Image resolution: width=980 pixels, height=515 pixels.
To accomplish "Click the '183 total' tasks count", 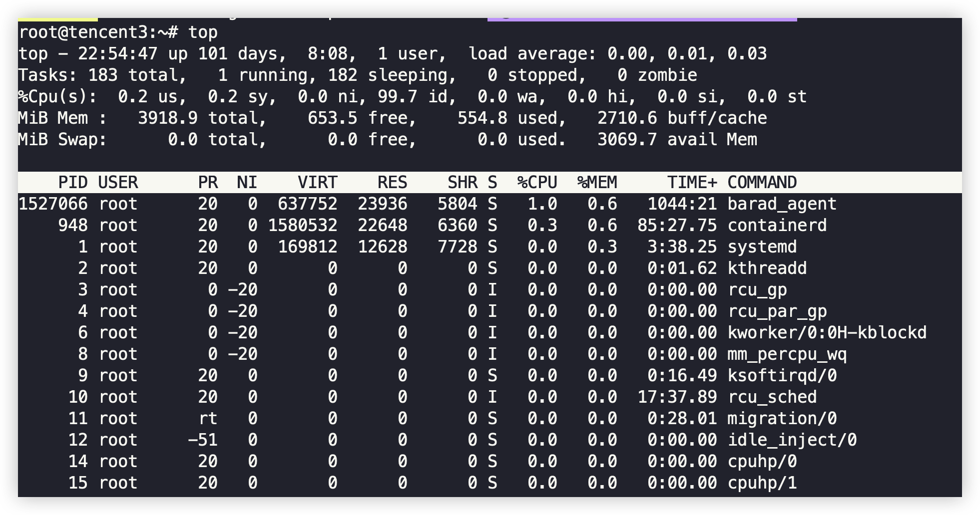I will (133, 75).
